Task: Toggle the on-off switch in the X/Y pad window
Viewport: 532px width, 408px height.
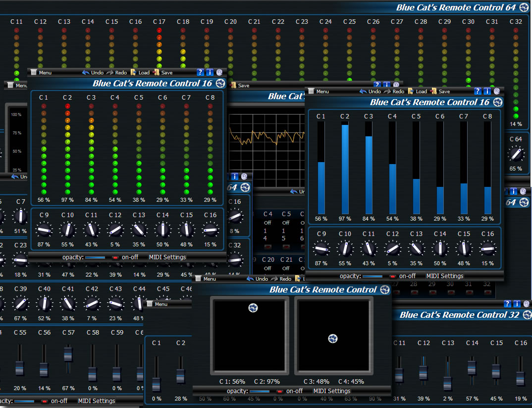Action: click(280, 391)
